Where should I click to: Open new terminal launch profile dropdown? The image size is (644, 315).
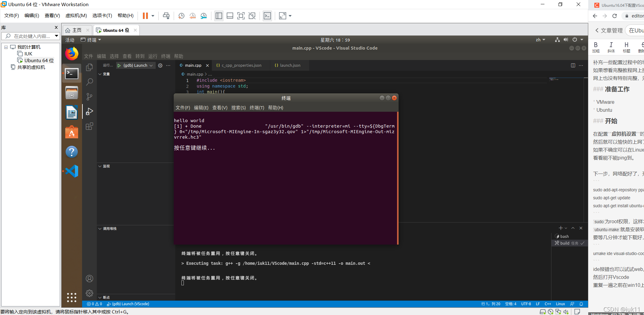(x=566, y=228)
